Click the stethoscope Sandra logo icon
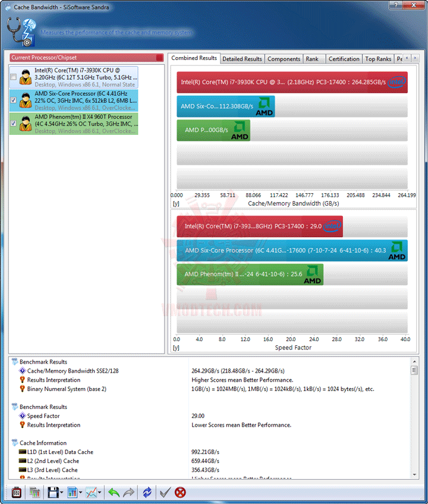The width and height of the screenshot is (428, 504). (21, 32)
